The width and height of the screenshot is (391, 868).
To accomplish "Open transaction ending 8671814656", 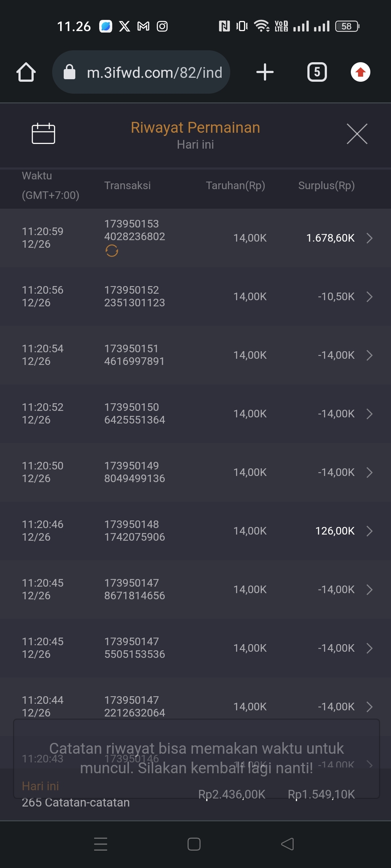I will click(134, 590).
